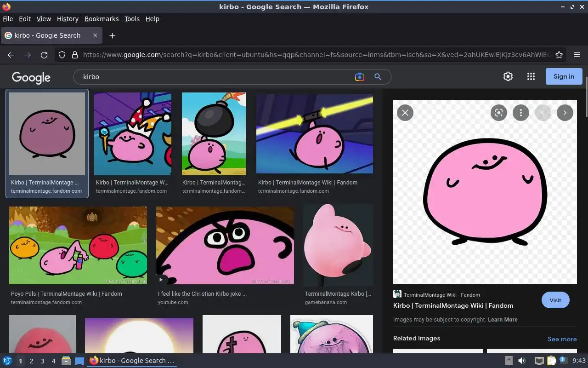Switch to workspace 3 in taskbar
This screenshot has width=588, height=368.
point(42,361)
